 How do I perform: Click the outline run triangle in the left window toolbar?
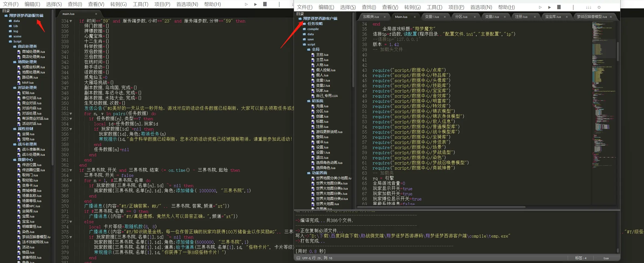pos(246,4)
